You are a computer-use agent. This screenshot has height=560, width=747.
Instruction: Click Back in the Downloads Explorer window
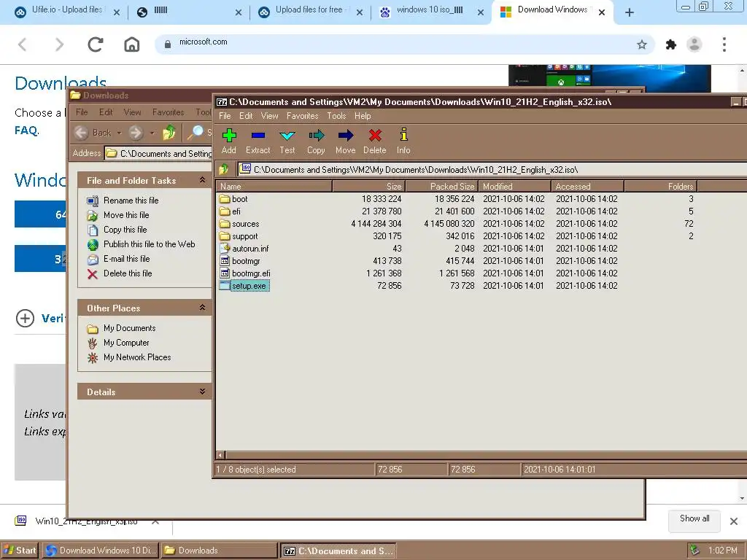pyautogui.click(x=93, y=133)
